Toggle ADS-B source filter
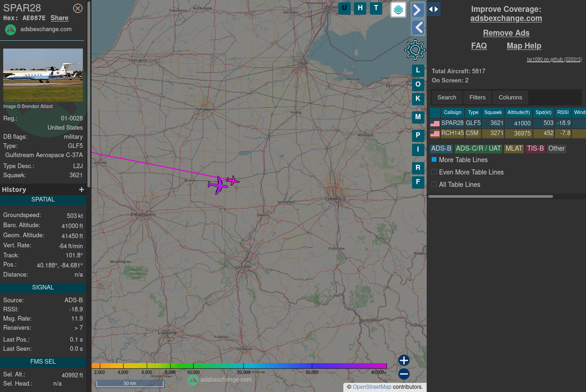The height and width of the screenshot is (392, 586). 441,149
